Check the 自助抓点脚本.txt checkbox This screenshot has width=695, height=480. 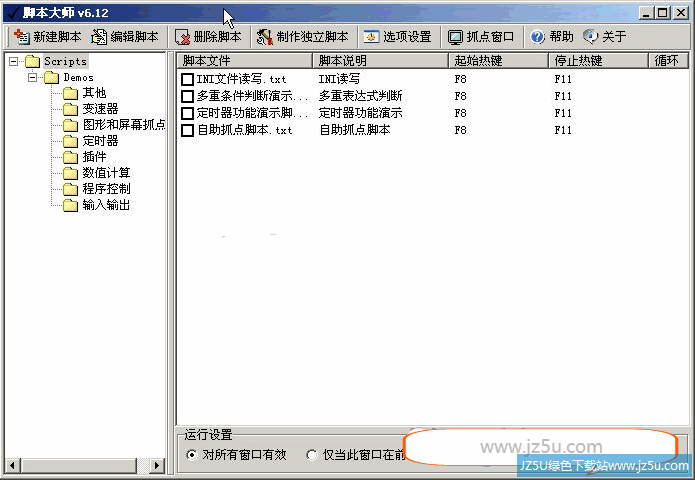[x=187, y=130]
